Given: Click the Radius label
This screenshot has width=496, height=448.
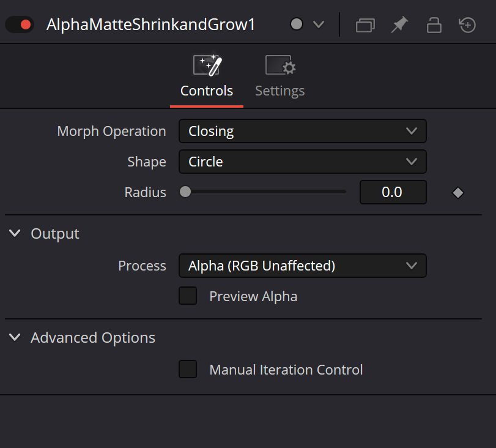Looking at the screenshot, I should 145,193.
